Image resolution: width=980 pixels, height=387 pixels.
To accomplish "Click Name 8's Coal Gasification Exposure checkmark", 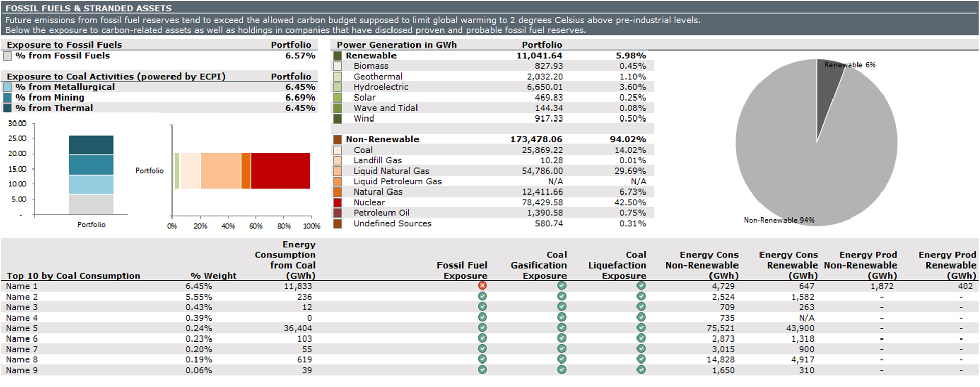I will tap(561, 359).
